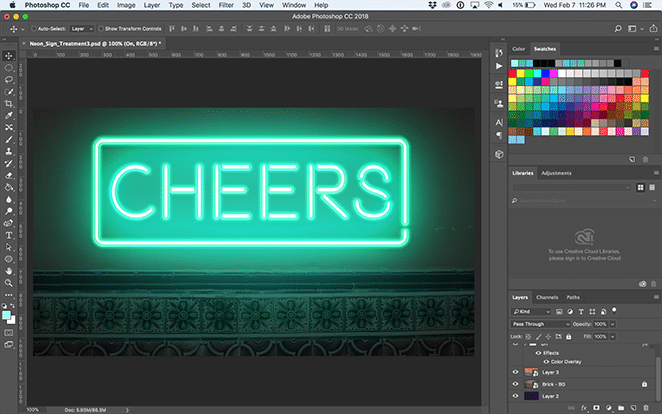The width and height of the screenshot is (662, 414).
Task: Delete layer with Layers panel trash icon
Action: 646,408
